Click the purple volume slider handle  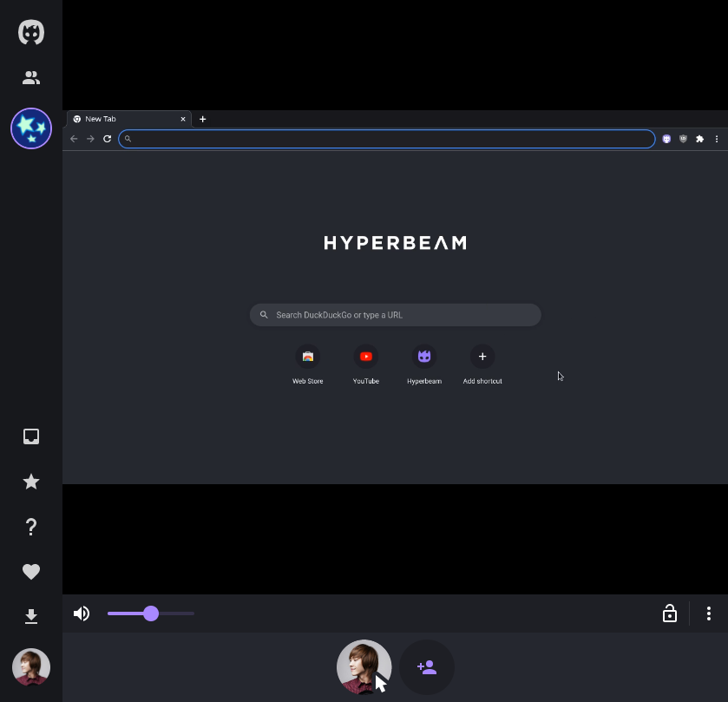[x=151, y=613]
